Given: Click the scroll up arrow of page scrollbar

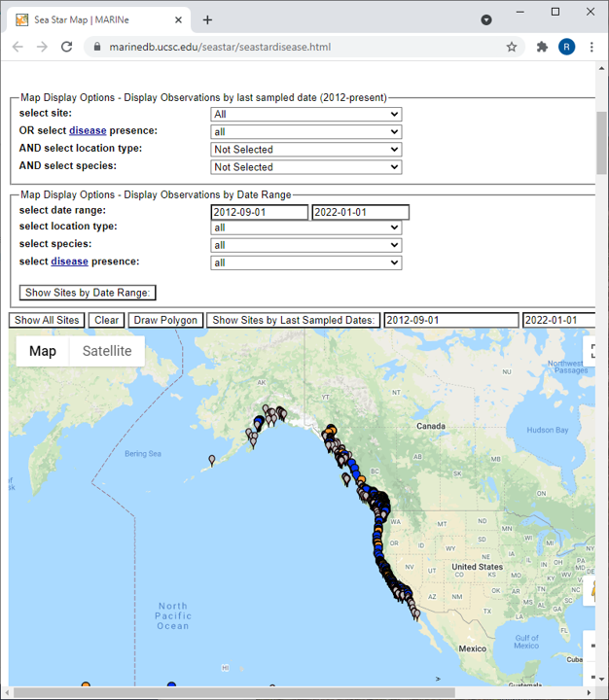Looking at the screenshot, I should (601, 68).
